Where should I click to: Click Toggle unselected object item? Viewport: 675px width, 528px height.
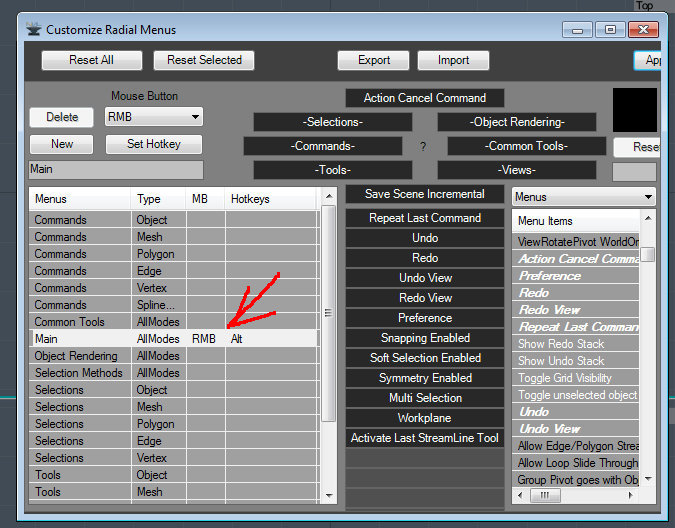tap(576, 395)
